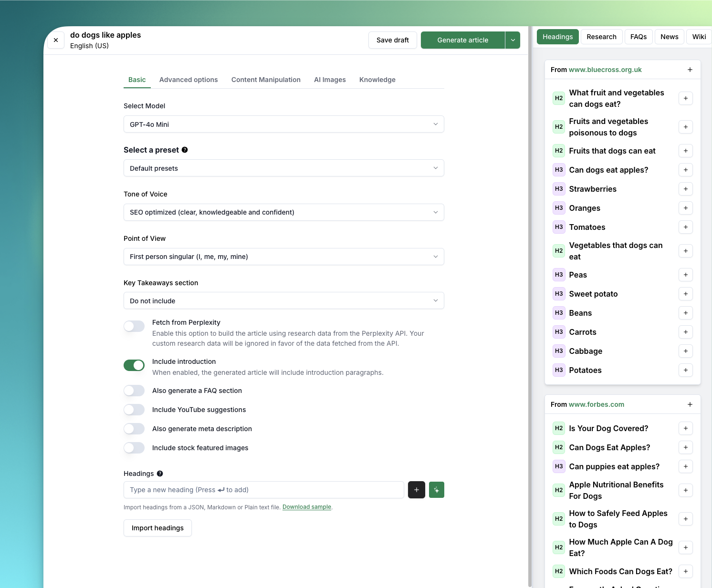The width and height of the screenshot is (712, 588).
Task: Click the Save draft button
Action: click(x=392, y=40)
